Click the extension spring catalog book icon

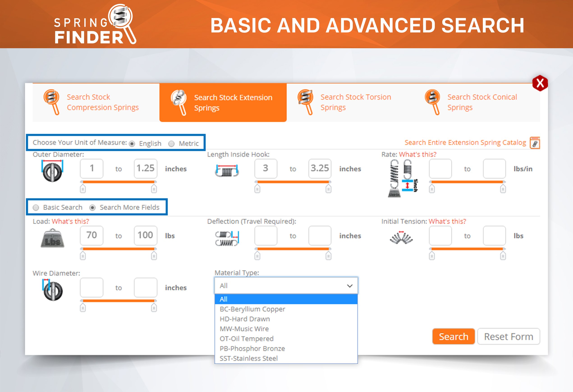click(x=534, y=143)
